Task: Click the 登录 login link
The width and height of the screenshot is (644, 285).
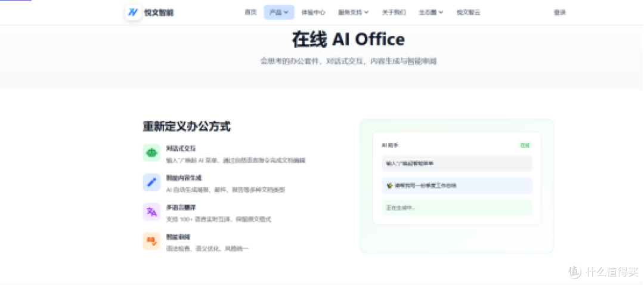Action: 560,13
